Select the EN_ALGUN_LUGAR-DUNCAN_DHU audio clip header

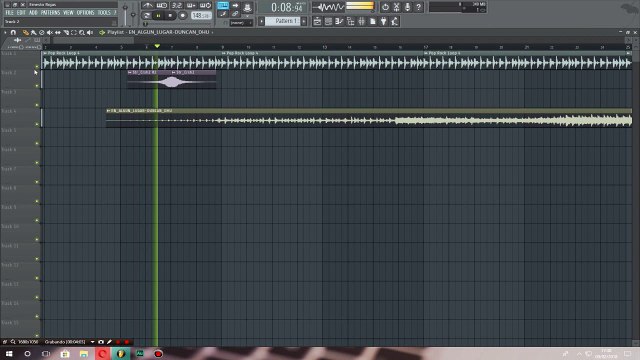click(x=369, y=111)
